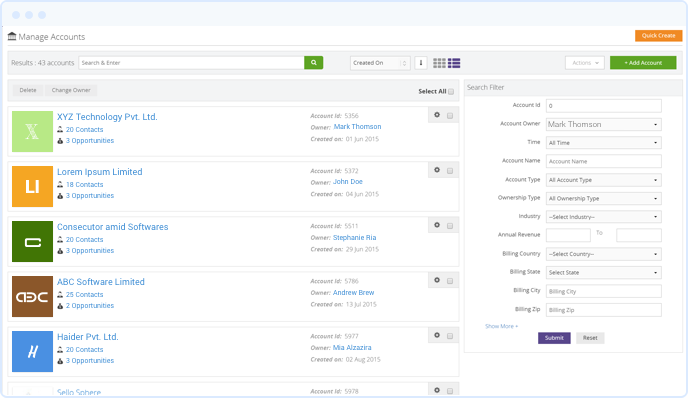688x398 pixels.
Task: Click Annual Revenue To maximum field
Action: coord(639,235)
